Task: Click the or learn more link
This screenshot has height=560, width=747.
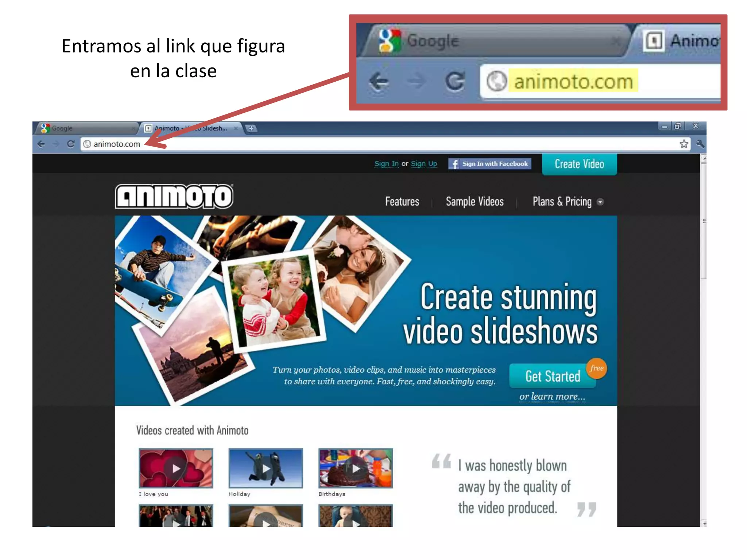Action: tap(552, 396)
